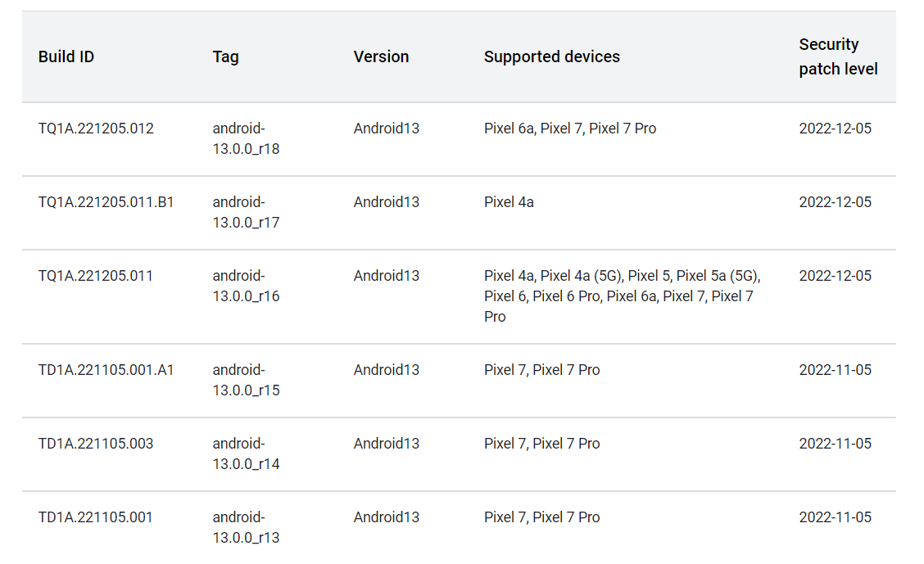Click the Build ID column header
Image resolution: width=924 pixels, height=564 pixels.
click(66, 57)
